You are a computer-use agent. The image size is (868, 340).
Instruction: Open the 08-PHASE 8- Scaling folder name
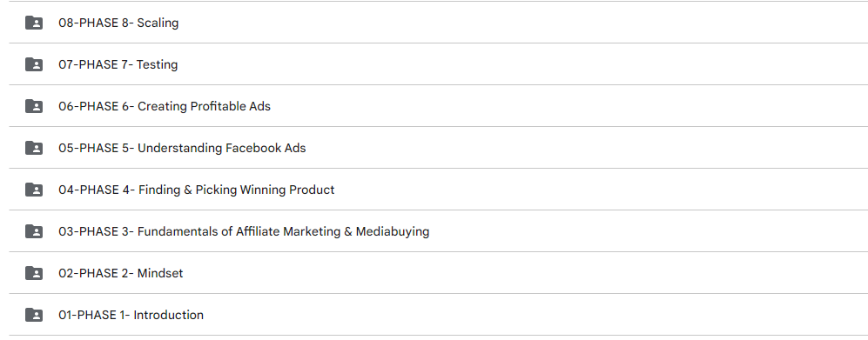118,23
